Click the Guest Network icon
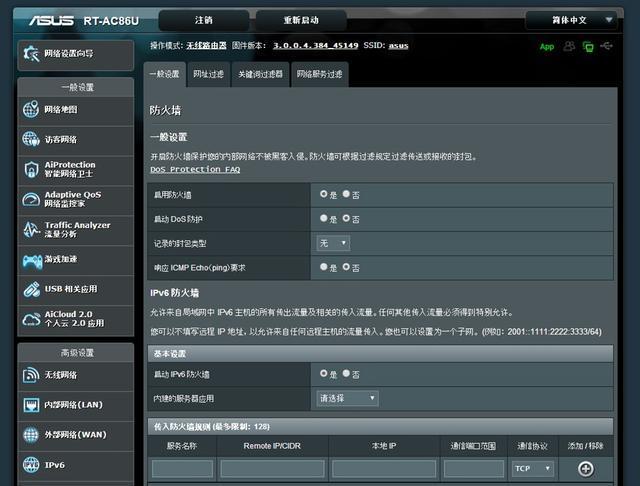The width and height of the screenshot is (640, 486). tap(31, 139)
